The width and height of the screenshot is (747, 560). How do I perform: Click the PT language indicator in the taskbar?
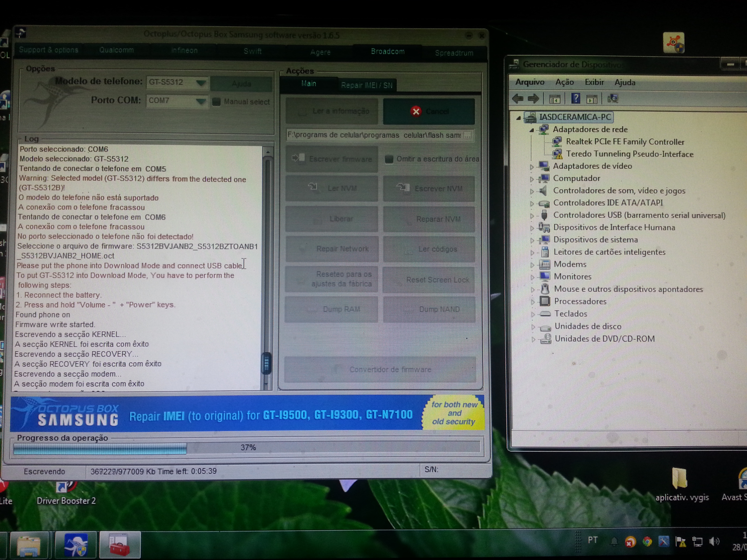pos(593,540)
